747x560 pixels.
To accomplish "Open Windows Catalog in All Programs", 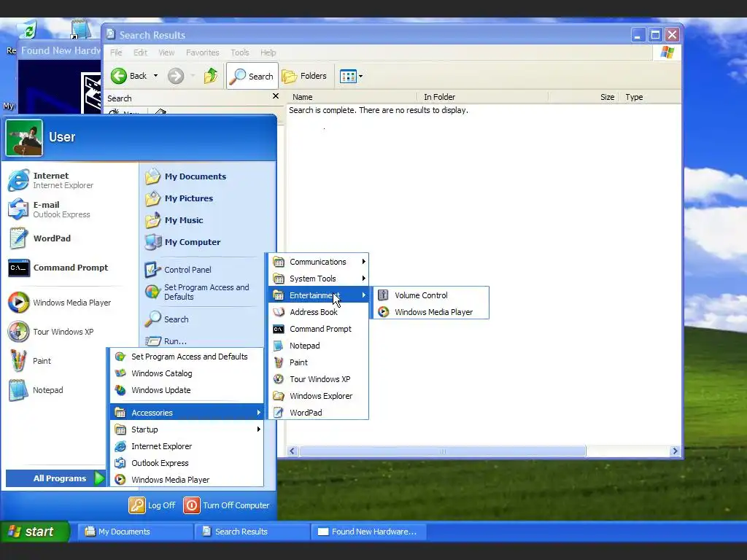I will coord(187,373).
